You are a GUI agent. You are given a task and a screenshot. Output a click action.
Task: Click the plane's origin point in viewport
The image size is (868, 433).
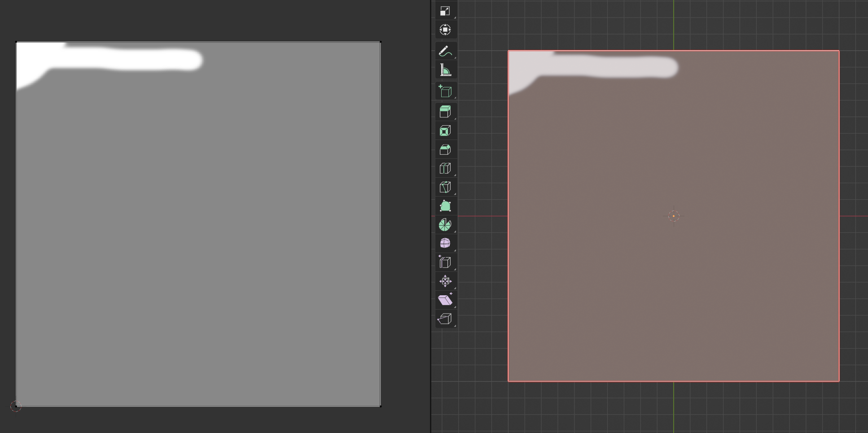(x=674, y=216)
